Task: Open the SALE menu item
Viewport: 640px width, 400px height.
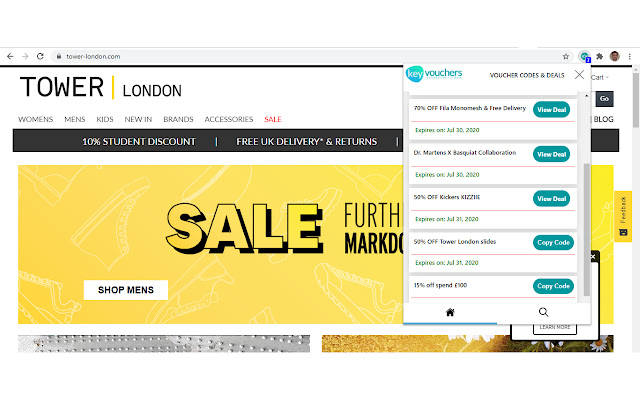Action: pyautogui.click(x=273, y=119)
